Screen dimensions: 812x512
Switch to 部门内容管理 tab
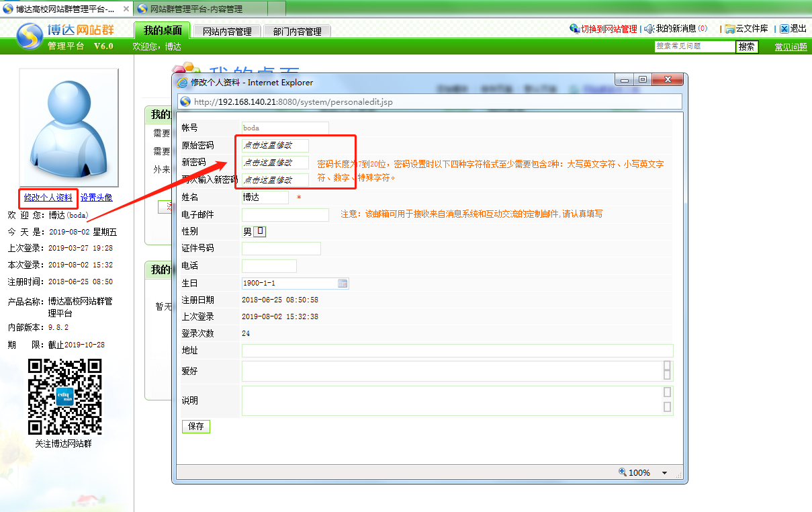tap(298, 32)
